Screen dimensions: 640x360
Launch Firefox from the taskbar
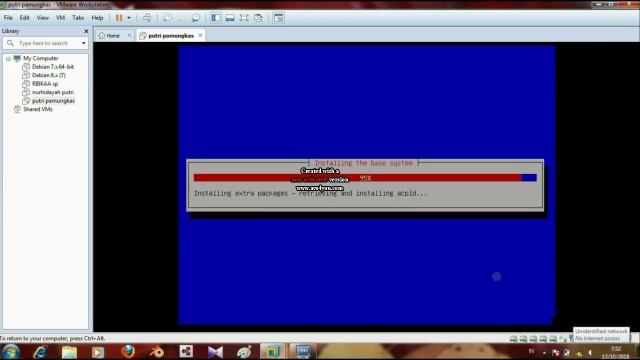coord(128,352)
